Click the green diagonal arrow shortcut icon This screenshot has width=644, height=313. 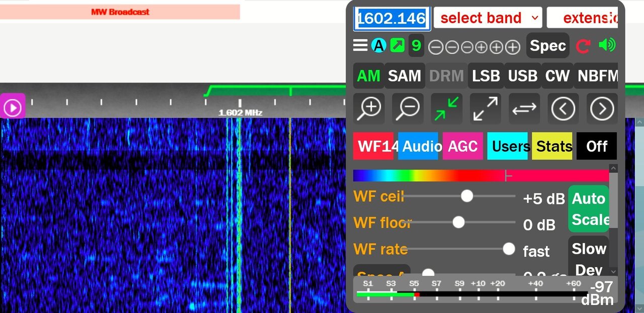[x=396, y=45]
